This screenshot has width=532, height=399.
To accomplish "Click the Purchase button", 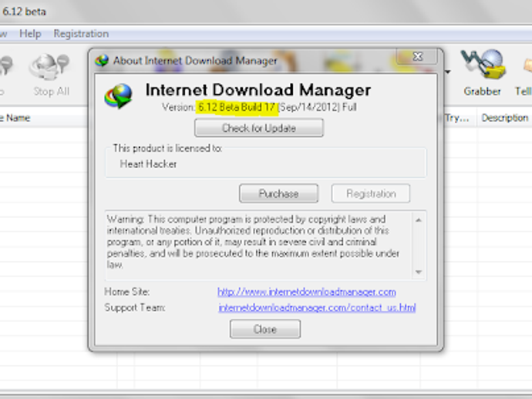I will click(278, 193).
